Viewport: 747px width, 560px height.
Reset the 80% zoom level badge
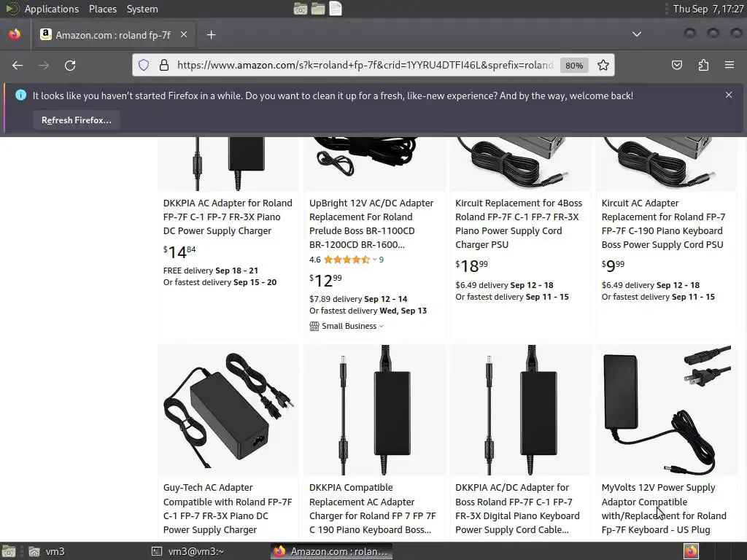coord(574,66)
